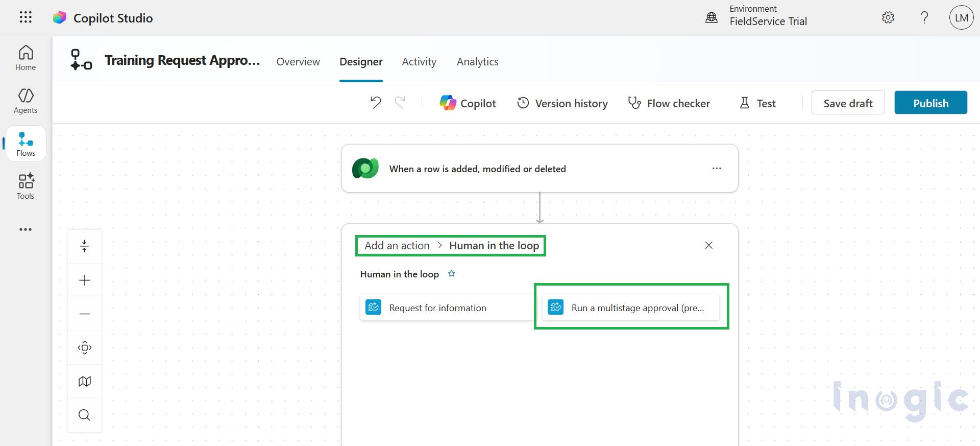Run the Flow checker
The width and height of the screenshot is (980, 446).
pos(669,103)
